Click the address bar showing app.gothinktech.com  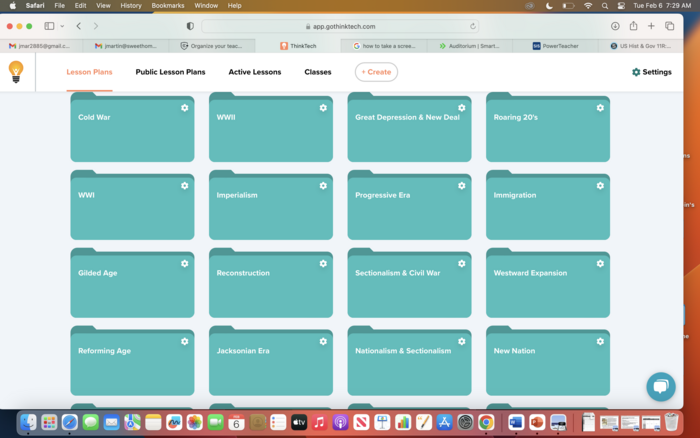(x=340, y=26)
